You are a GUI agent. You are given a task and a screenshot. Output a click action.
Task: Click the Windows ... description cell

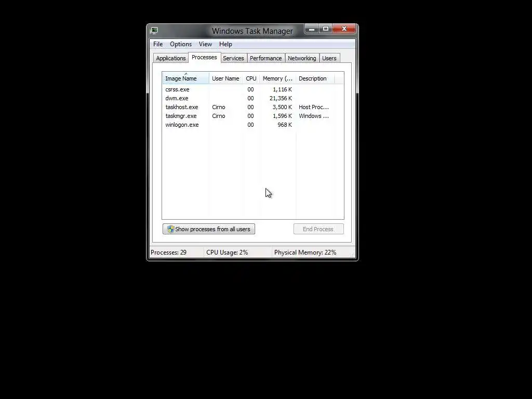tap(314, 116)
